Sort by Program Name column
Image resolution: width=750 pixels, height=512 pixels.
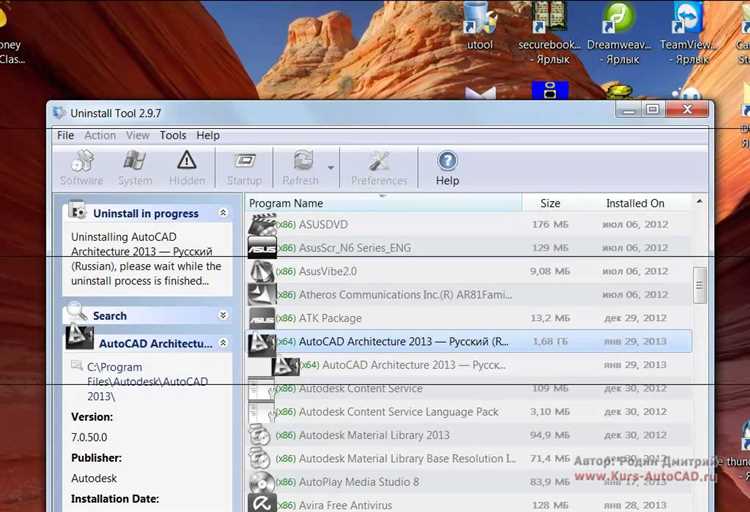[x=383, y=203]
